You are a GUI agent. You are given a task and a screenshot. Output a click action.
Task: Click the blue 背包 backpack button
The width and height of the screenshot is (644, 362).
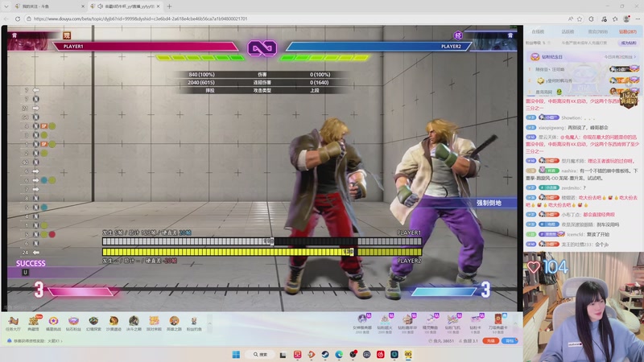[510, 341]
